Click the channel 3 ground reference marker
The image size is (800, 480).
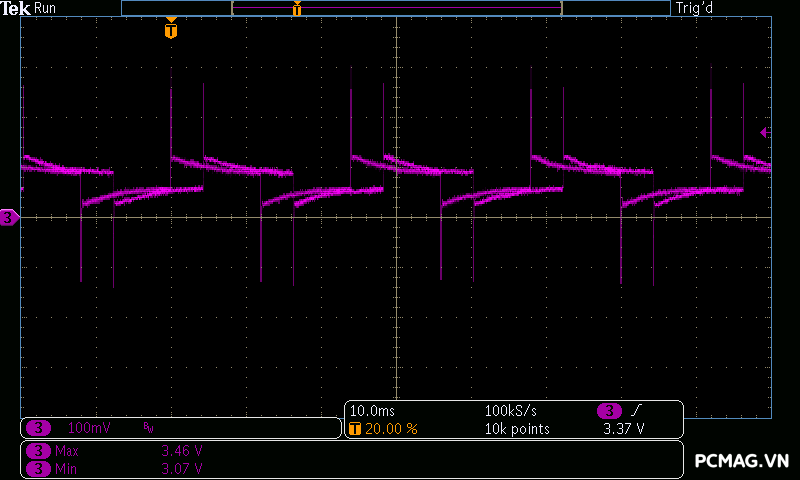point(9,217)
